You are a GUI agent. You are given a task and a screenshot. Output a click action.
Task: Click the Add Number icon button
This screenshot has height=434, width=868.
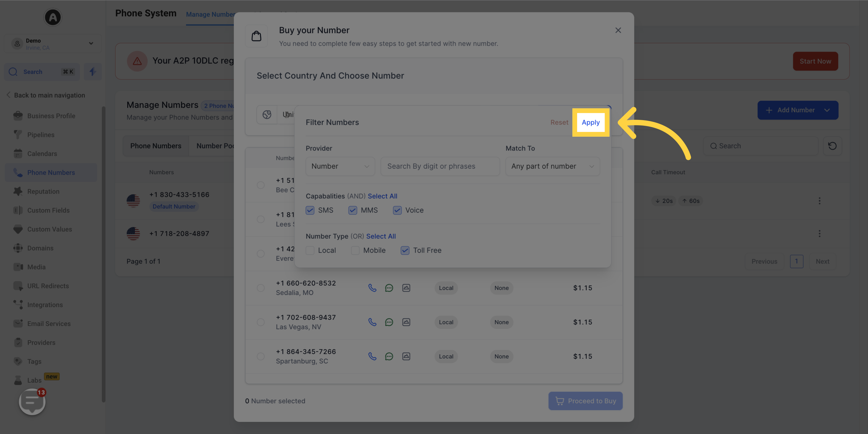(x=769, y=110)
